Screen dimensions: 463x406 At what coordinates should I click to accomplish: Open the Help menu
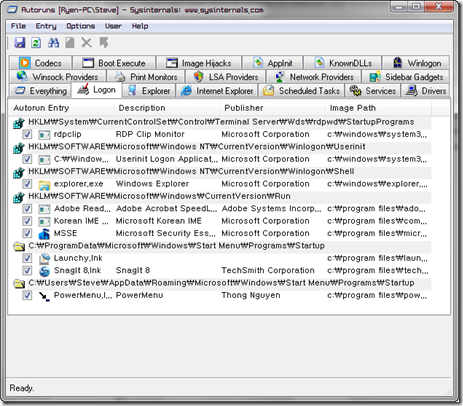pos(140,26)
